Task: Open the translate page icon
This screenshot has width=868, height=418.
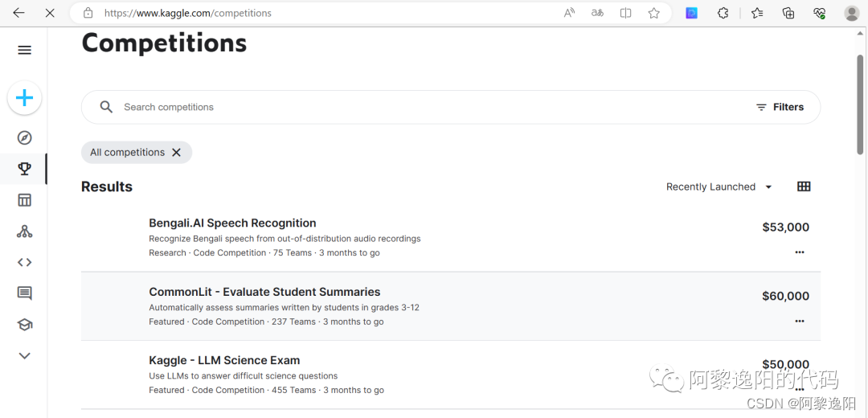Action: [x=597, y=13]
